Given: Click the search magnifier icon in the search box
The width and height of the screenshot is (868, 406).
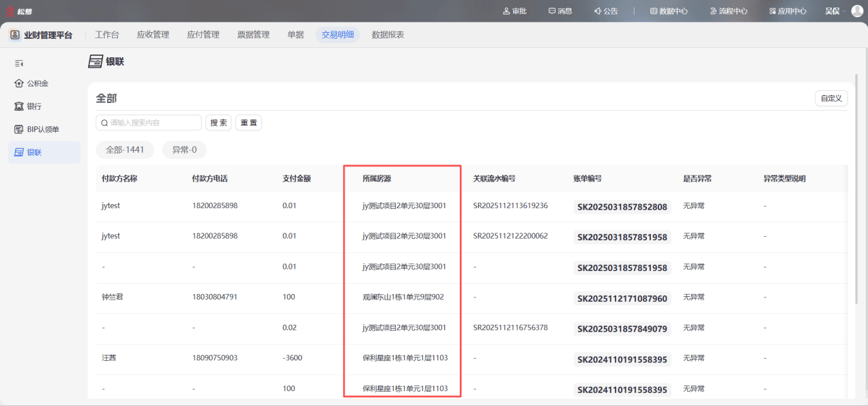Looking at the screenshot, I should (104, 123).
